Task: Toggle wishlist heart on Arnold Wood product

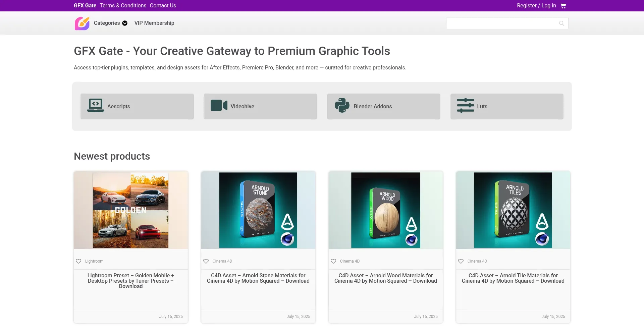Action: coord(333,261)
